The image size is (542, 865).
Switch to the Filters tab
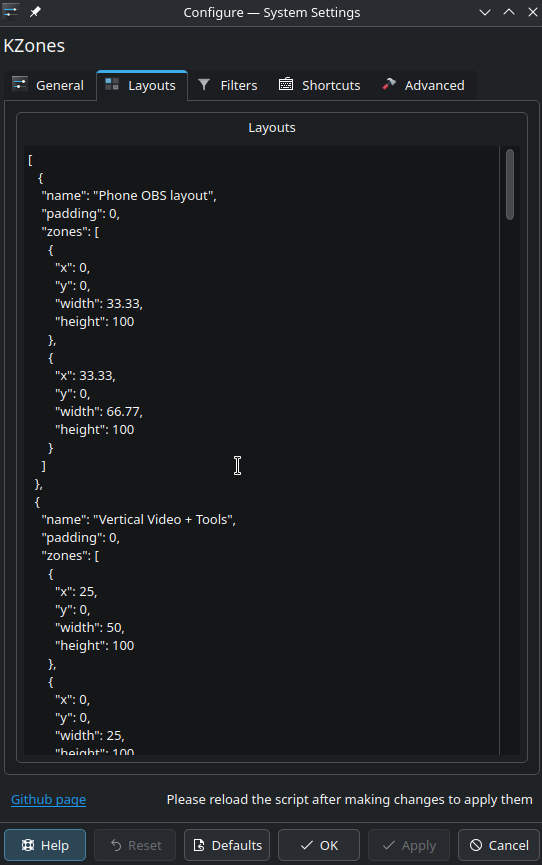[228, 86]
